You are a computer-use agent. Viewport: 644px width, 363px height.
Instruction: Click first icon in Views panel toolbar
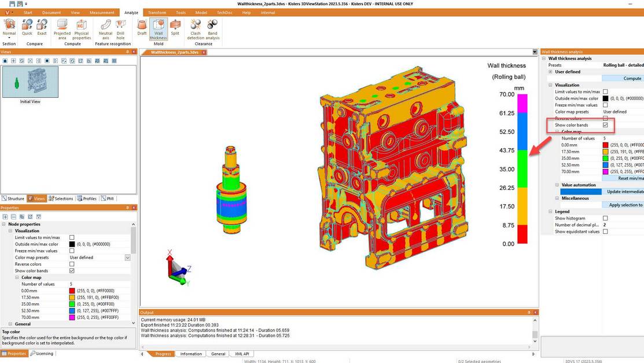pos(5,61)
